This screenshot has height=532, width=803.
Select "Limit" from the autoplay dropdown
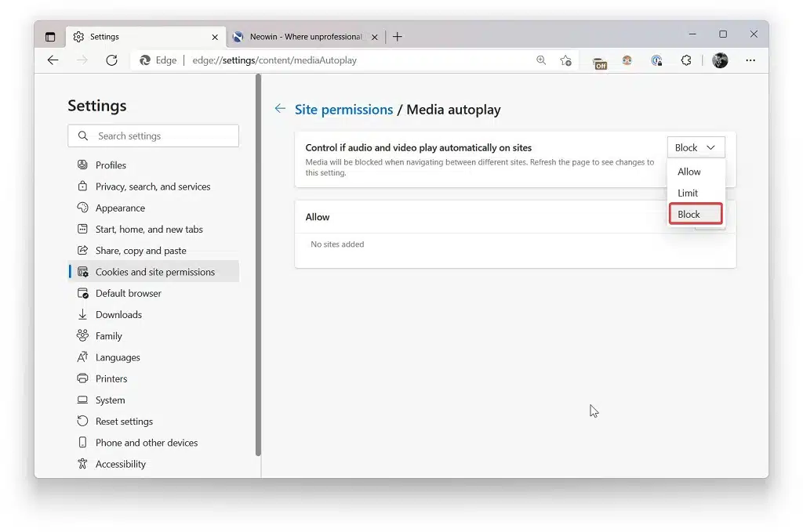point(688,193)
